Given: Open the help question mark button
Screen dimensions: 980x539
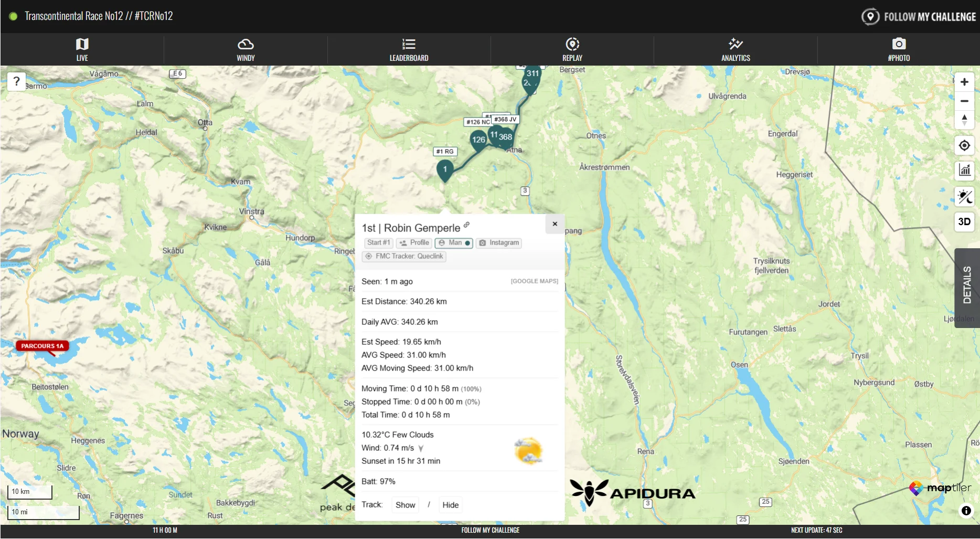Looking at the screenshot, I should [x=16, y=81].
